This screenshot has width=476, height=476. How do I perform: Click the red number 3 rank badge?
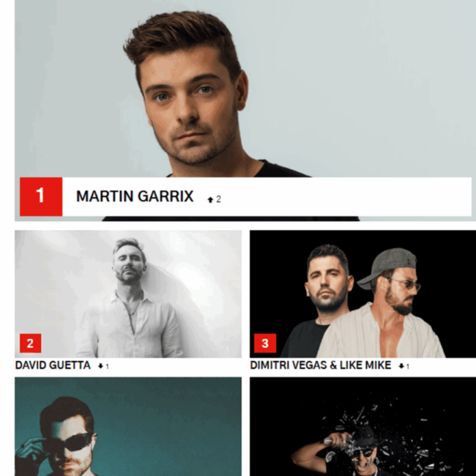[265, 343]
